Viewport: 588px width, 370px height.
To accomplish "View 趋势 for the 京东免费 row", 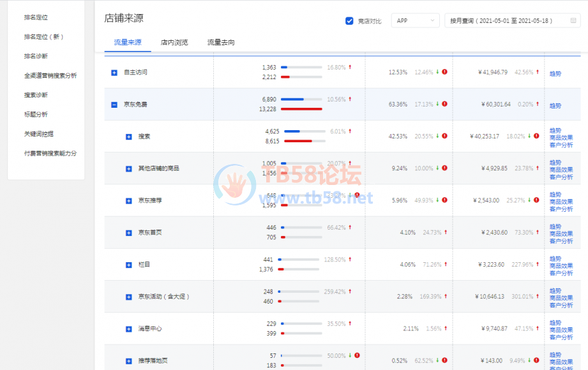I will pyautogui.click(x=555, y=106).
